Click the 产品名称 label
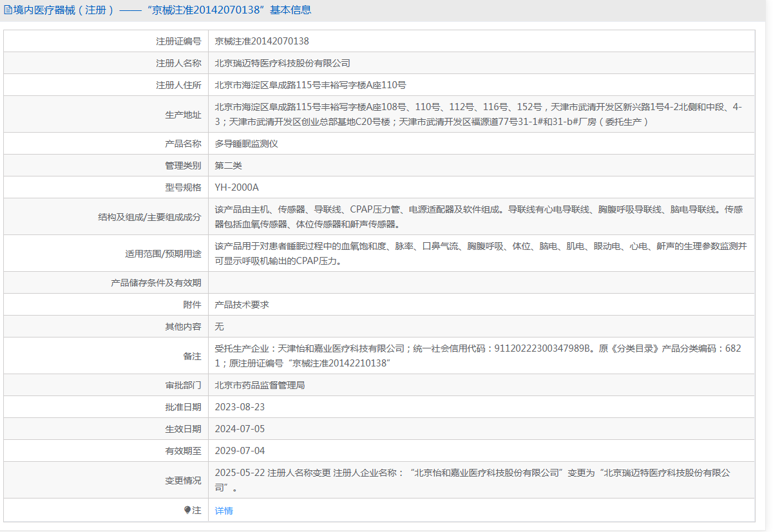 tap(183, 144)
